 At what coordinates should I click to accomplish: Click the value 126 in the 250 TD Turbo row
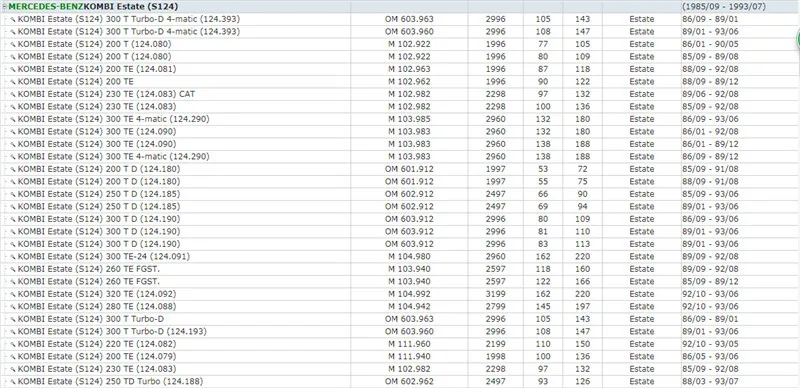(x=582, y=381)
